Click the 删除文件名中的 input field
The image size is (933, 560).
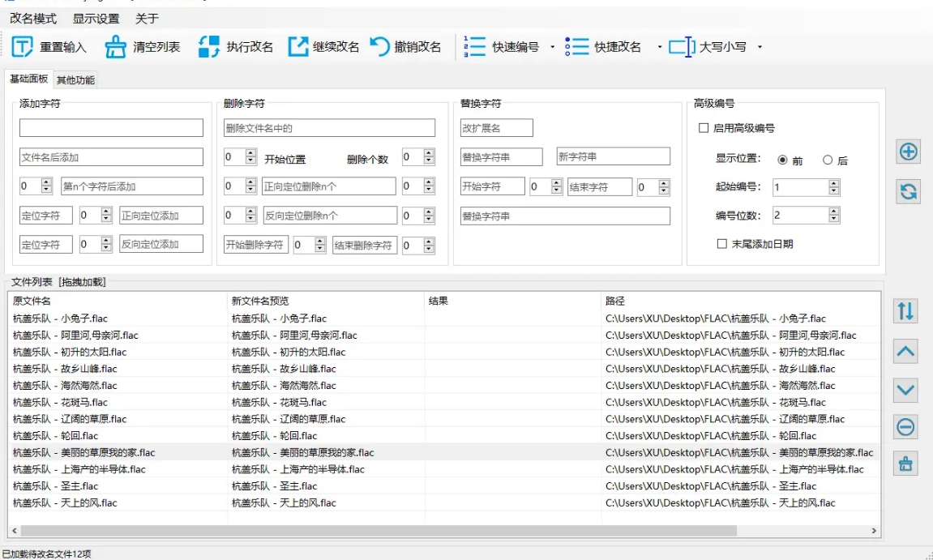point(330,128)
